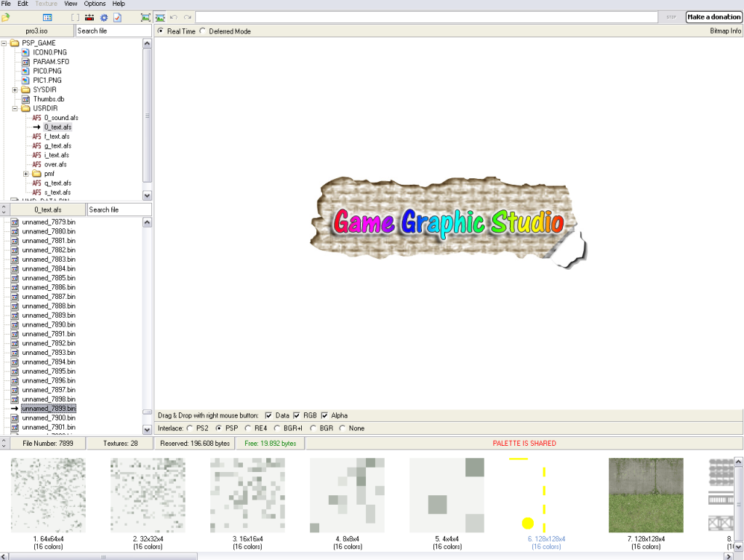Click the top Search file field
This screenshot has width=744, height=560.
[113, 31]
